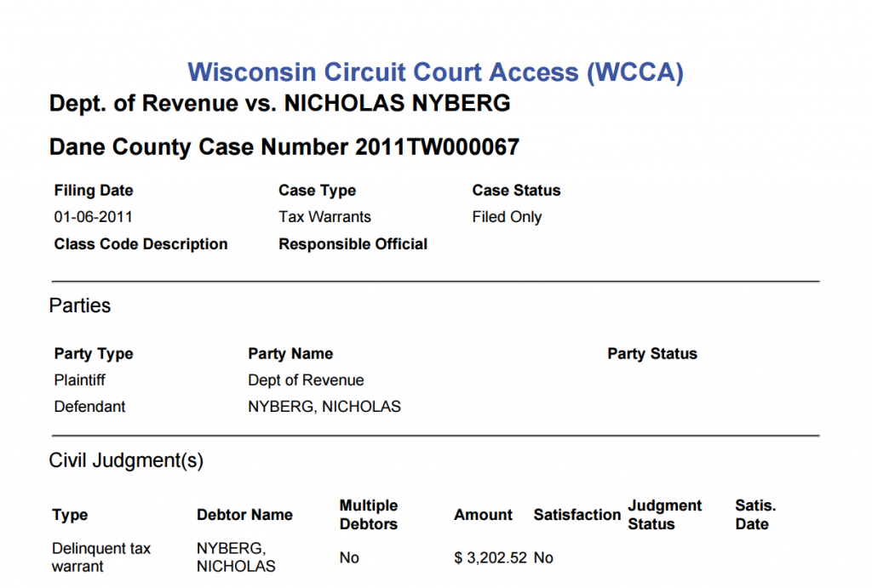Viewport: 872px width, 588px height.
Task: Click the Party Status column header
Action: click(651, 354)
